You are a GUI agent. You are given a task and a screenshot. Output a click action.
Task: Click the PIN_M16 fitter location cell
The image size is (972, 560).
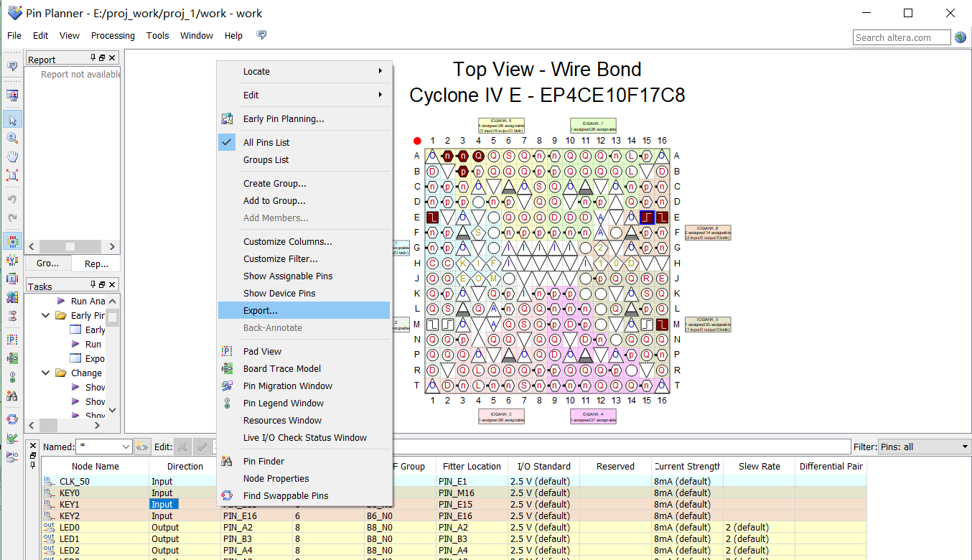click(x=472, y=493)
